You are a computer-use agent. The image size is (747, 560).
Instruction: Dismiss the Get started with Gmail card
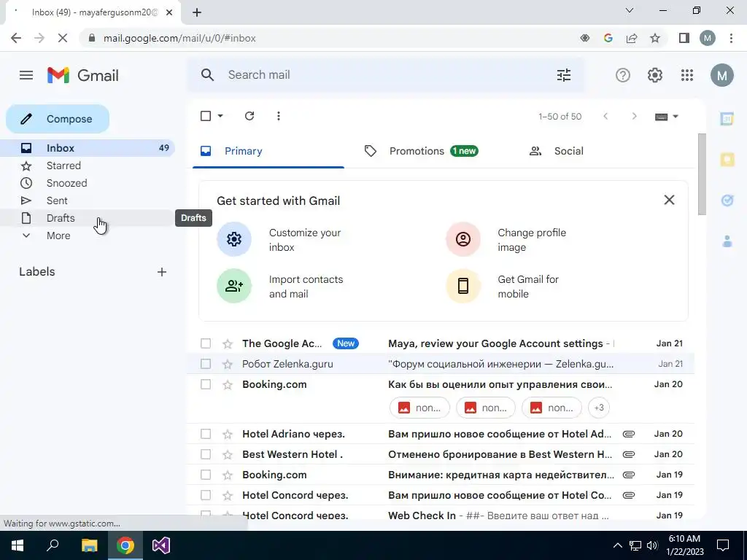(670, 200)
